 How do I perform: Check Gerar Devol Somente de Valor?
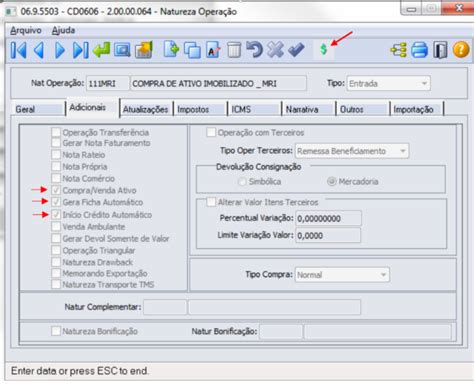tap(56, 238)
